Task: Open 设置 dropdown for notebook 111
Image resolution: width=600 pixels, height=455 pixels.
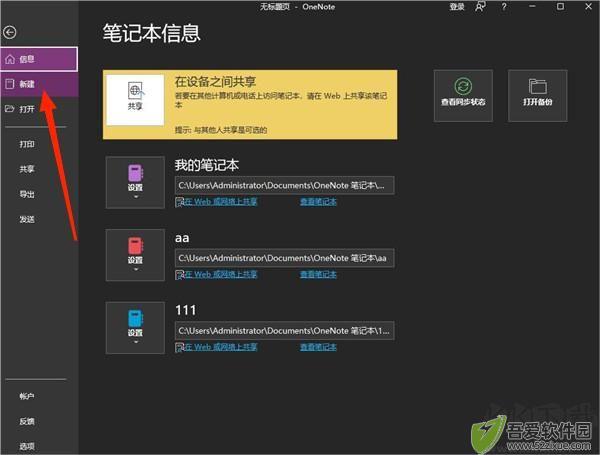Action: point(135,328)
